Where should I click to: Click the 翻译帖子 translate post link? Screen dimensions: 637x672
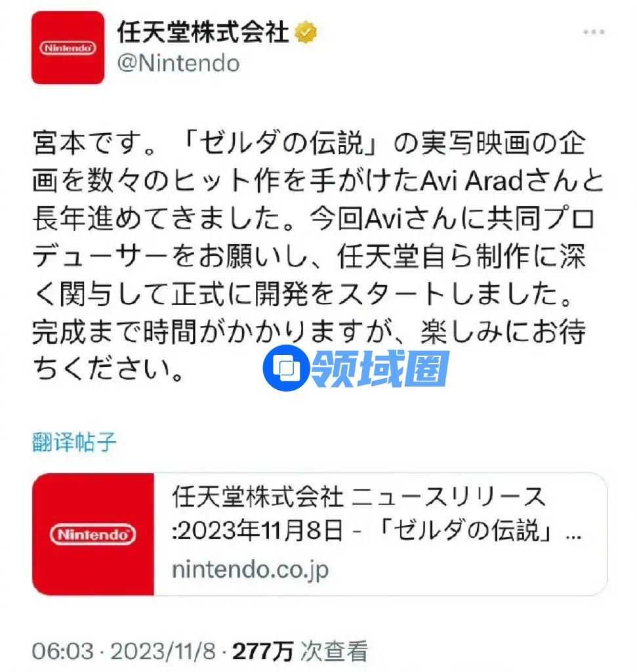(x=74, y=442)
